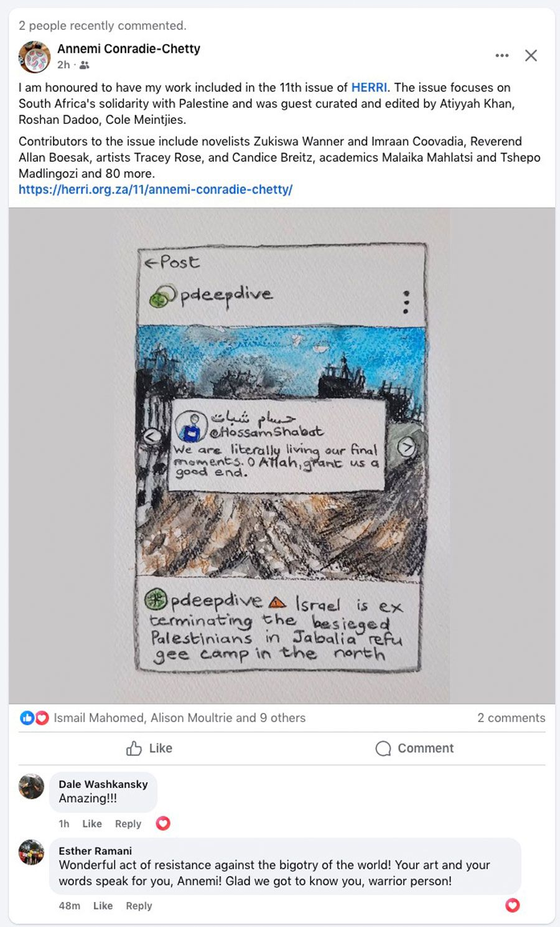The image size is (560, 927).
Task: Show the 2 comments count
Action: click(x=511, y=718)
